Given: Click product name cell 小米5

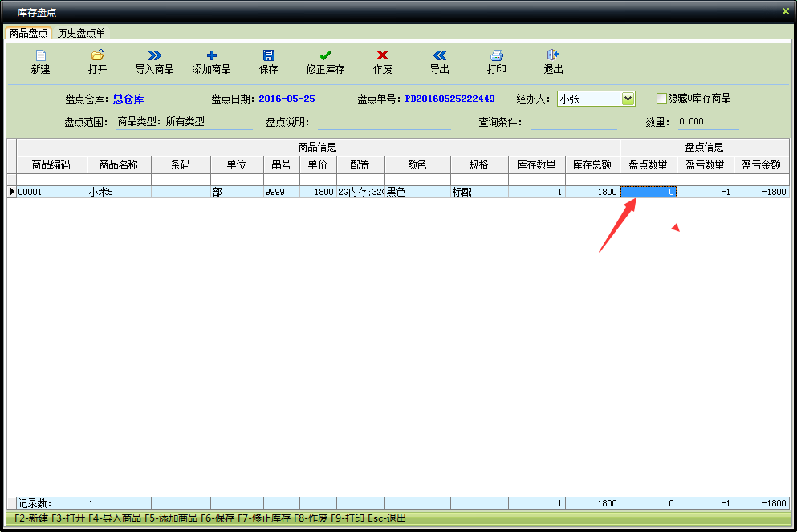Looking at the screenshot, I should coord(119,192).
